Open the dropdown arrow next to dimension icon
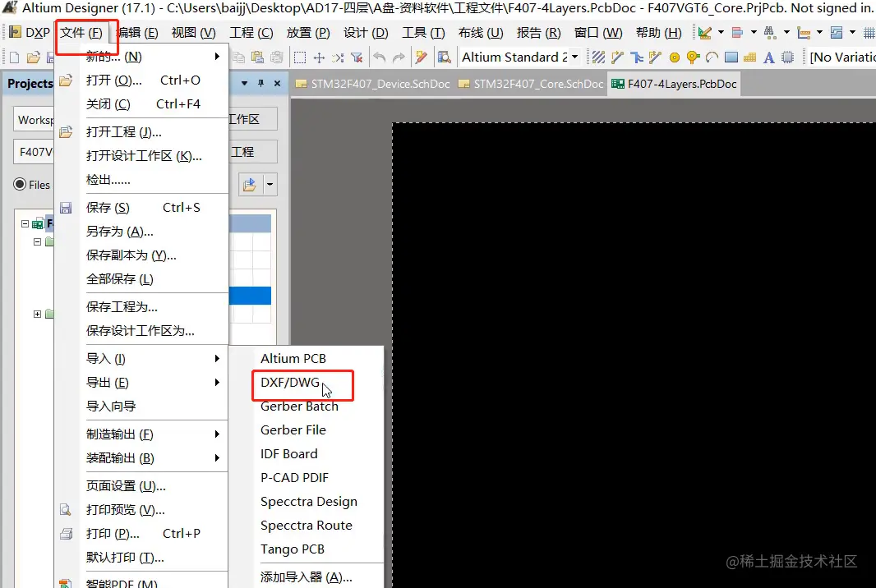The height and width of the screenshot is (588, 876). click(x=819, y=33)
